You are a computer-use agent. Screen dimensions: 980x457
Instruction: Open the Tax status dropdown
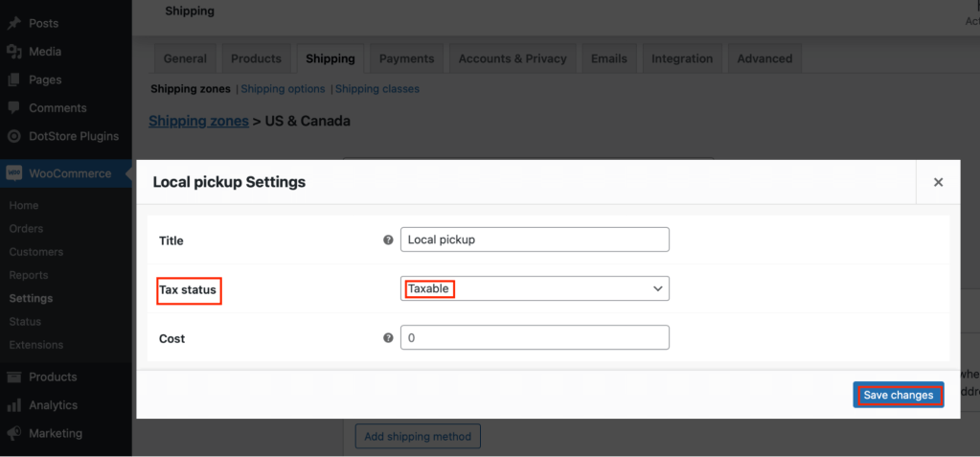click(x=535, y=288)
